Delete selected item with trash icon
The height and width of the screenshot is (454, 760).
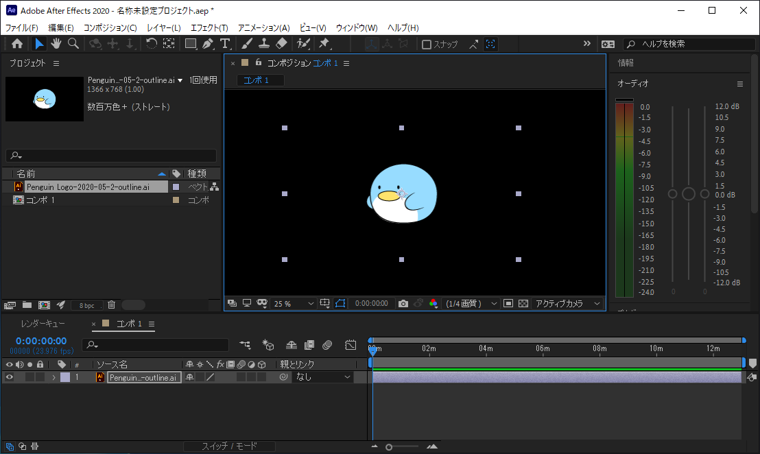(x=111, y=305)
